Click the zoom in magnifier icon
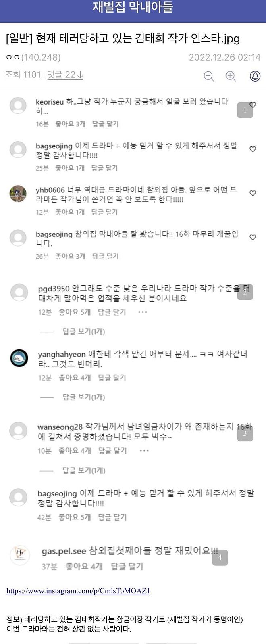266x644 pixels. 231,76
